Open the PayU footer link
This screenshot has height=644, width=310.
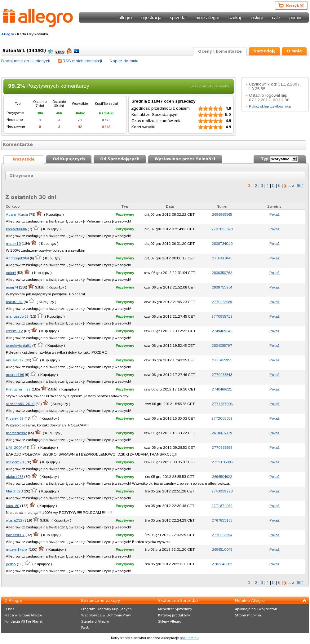85,628
